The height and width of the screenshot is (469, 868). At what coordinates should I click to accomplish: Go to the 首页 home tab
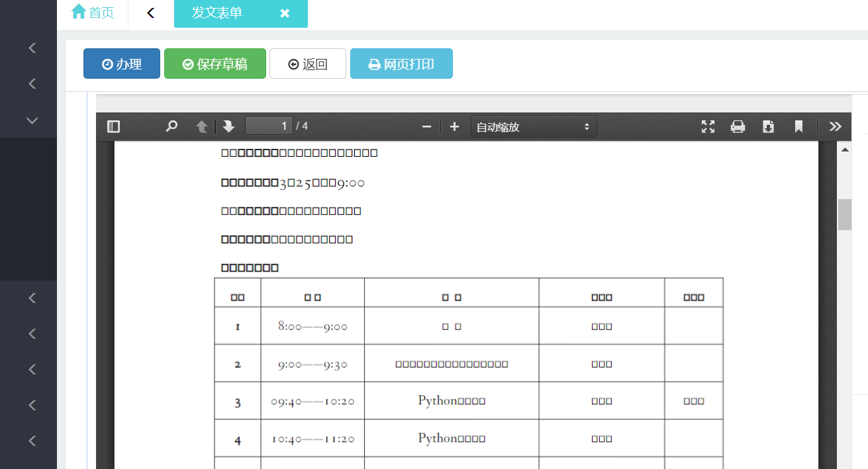click(x=93, y=13)
